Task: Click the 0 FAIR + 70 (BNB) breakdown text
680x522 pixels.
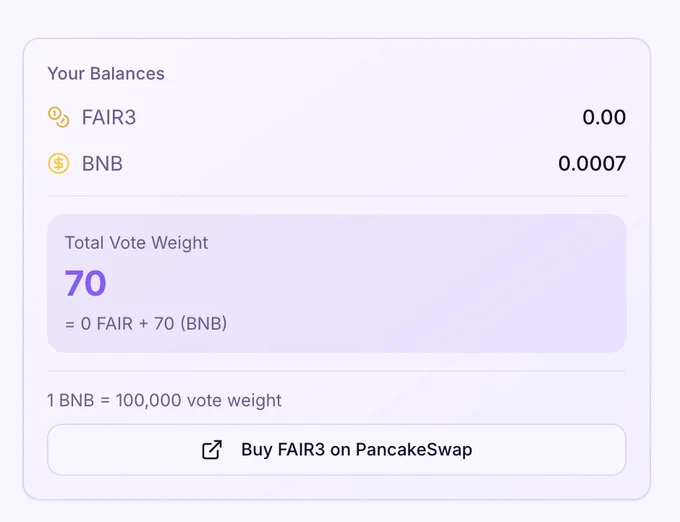Action: coord(146,324)
